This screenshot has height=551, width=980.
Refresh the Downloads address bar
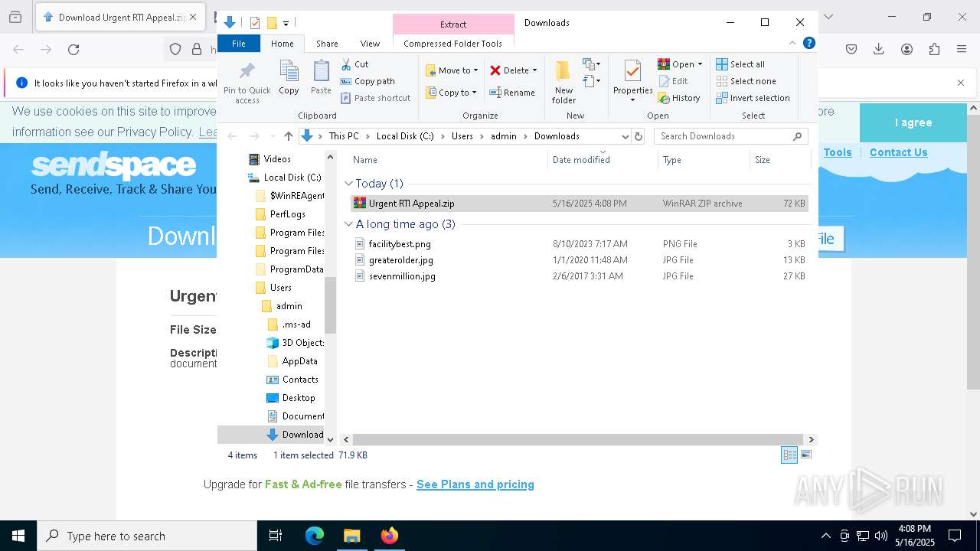639,136
